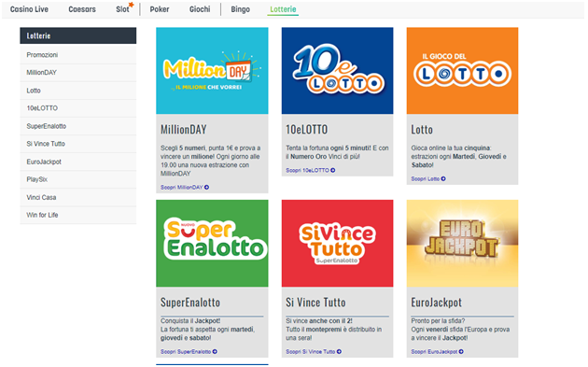Follow the Scopri MillionDAY link
Viewport: 588px width, 367px height.
click(x=181, y=188)
